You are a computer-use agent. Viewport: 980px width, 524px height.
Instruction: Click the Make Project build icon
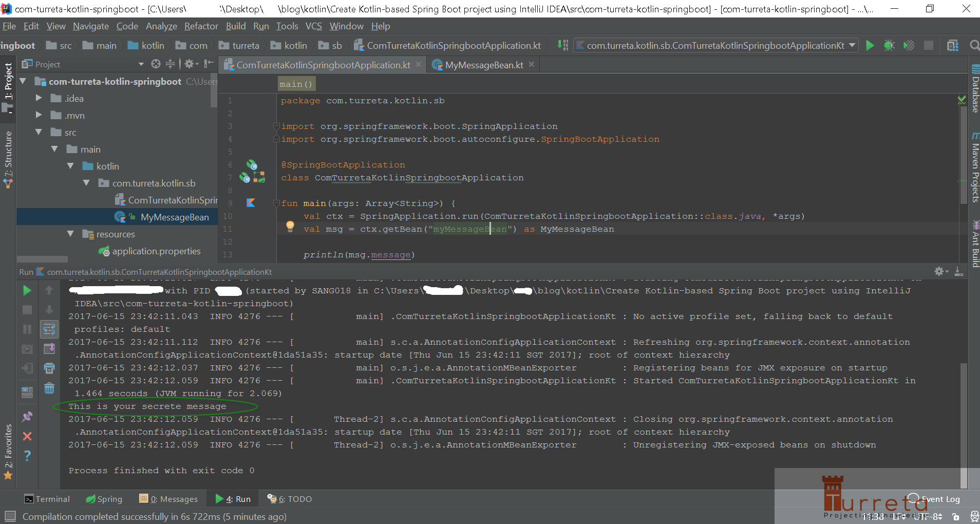pos(563,46)
